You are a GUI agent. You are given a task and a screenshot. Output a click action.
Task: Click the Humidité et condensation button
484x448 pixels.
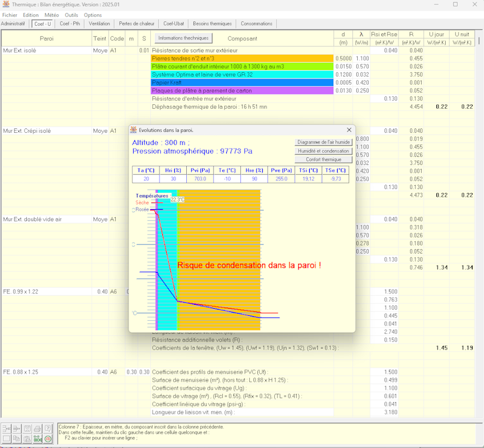tap(323, 151)
